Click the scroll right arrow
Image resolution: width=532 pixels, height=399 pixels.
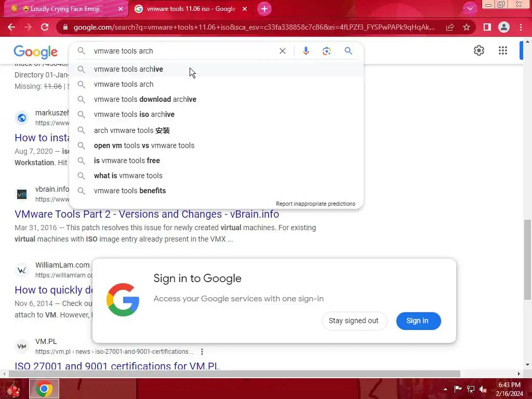click(519, 374)
